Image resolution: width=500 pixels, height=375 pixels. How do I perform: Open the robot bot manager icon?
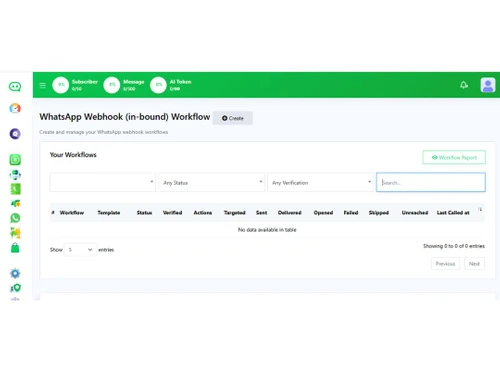[15, 175]
